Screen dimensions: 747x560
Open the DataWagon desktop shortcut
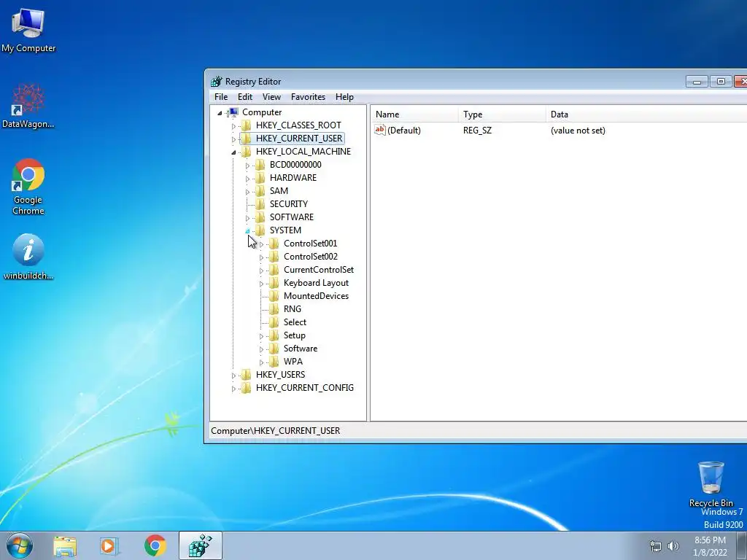click(28, 106)
